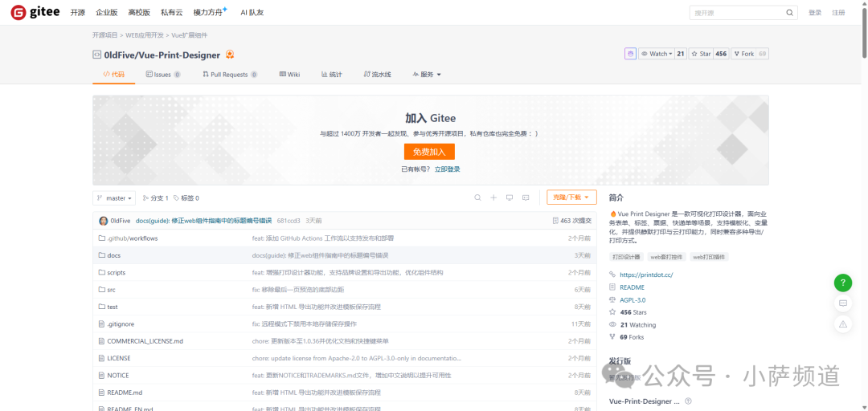Click the link chain icon beside printdot URL

(x=612, y=275)
